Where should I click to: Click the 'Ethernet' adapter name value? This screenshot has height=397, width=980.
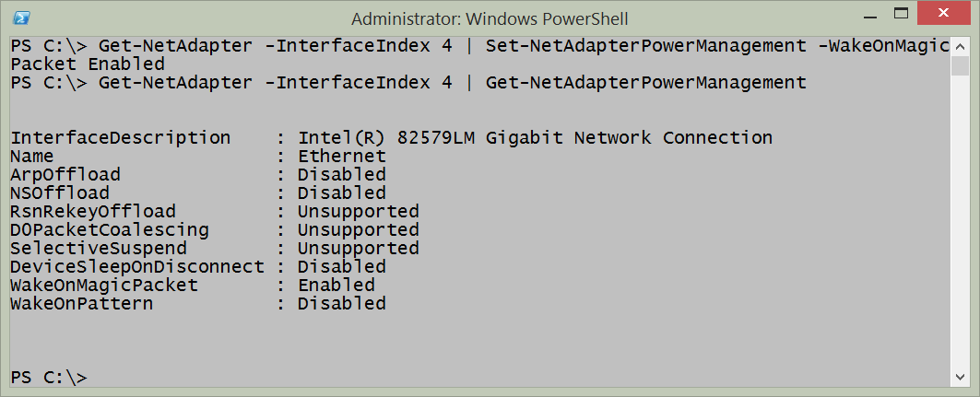click(x=342, y=157)
